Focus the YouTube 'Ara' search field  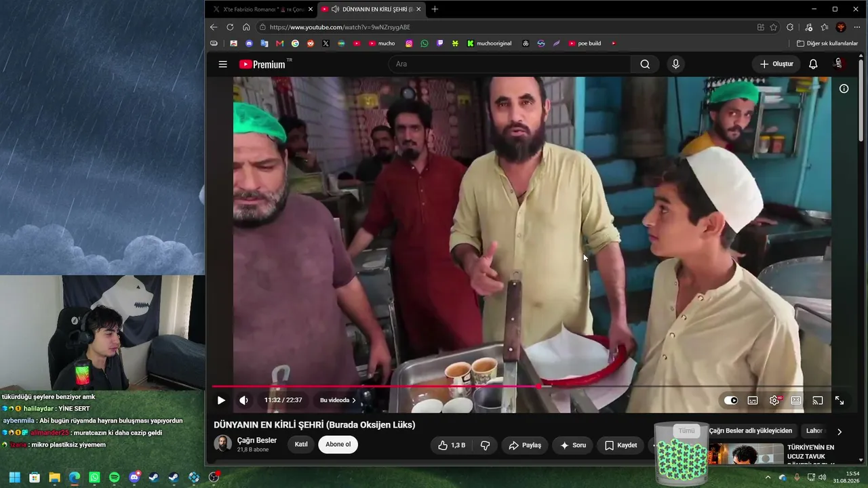[x=510, y=64]
